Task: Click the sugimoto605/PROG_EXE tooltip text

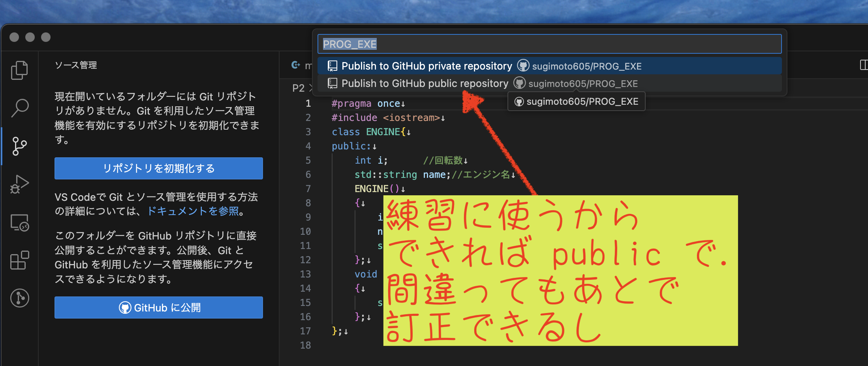Action: (582, 102)
